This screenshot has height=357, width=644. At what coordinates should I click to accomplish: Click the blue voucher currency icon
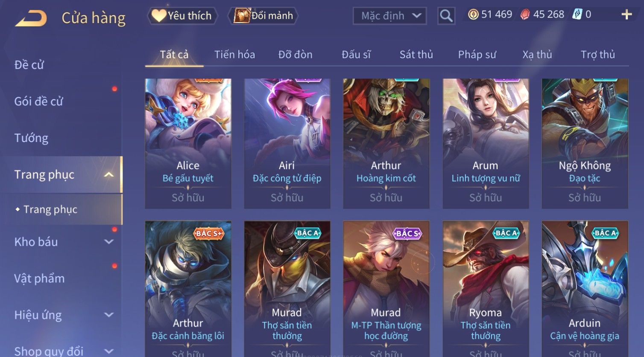point(577,15)
